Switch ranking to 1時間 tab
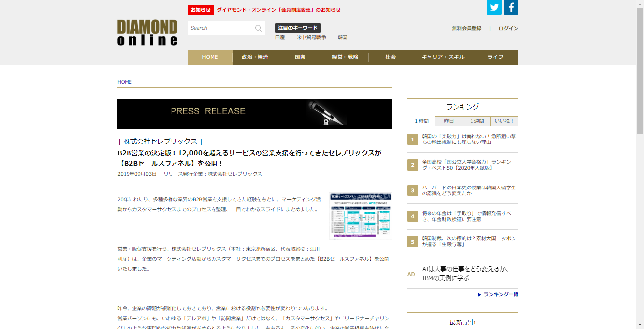 click(421, 121)
